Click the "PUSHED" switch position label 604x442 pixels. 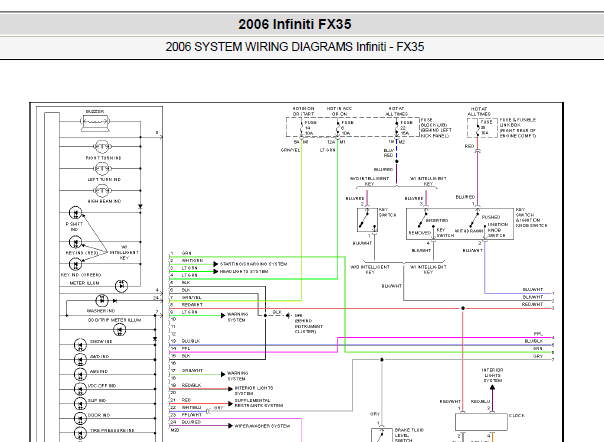point(491,217)
